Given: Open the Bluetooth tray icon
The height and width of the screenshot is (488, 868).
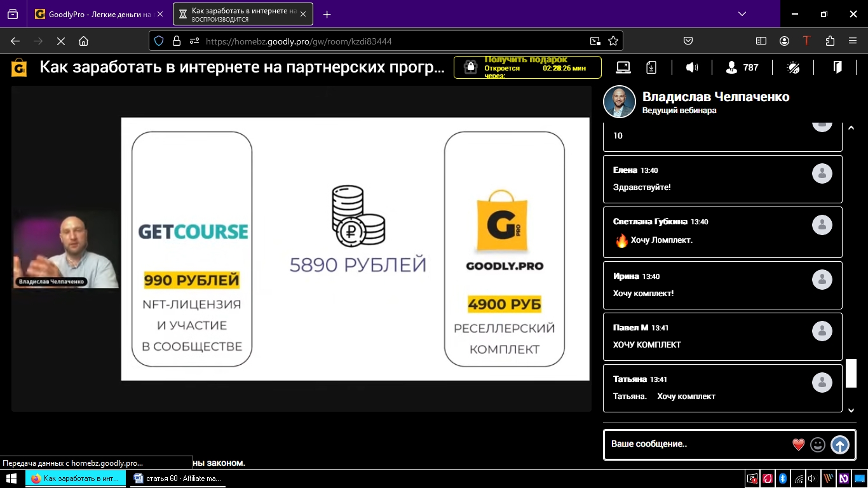Looking at the screenshot, I should click(x=783, y=478).
